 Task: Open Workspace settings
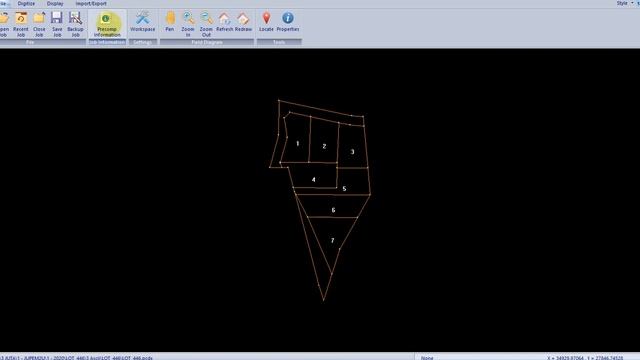click(142, 22)
